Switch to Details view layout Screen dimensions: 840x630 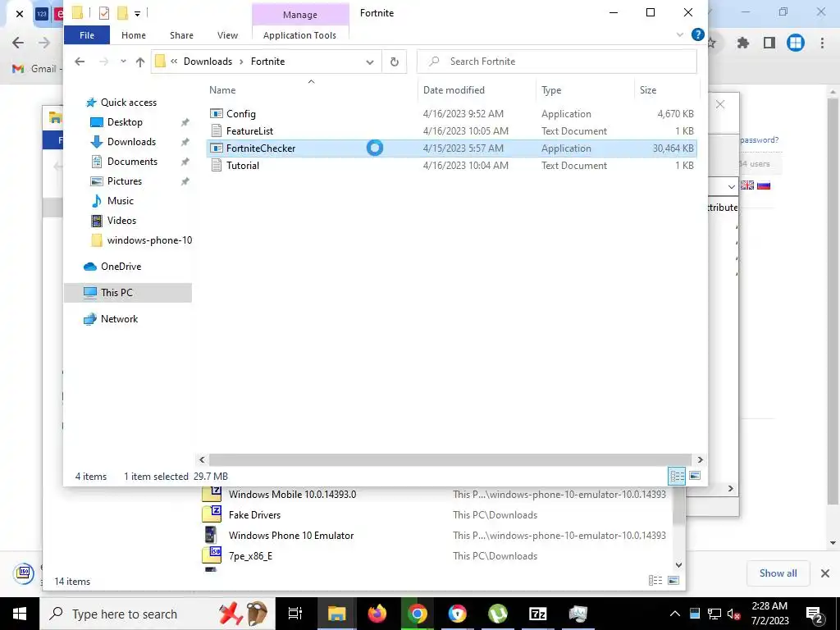pyautogui.click(x=677, y=476)
